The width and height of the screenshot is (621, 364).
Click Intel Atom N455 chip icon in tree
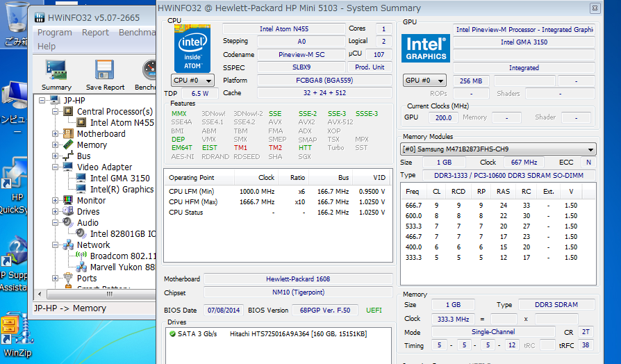(81, 122)
